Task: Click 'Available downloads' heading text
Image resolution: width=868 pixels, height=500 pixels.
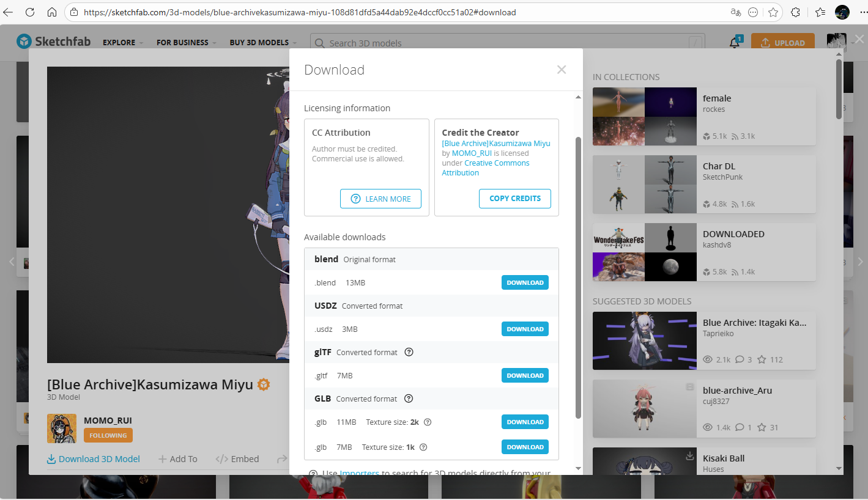Action: click(x=345, y=237)
